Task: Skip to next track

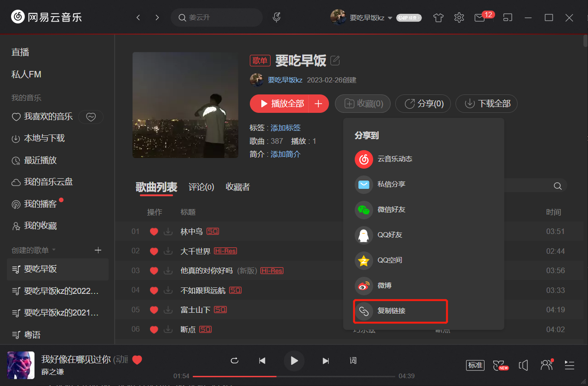Action: click(x=326, y=361)
